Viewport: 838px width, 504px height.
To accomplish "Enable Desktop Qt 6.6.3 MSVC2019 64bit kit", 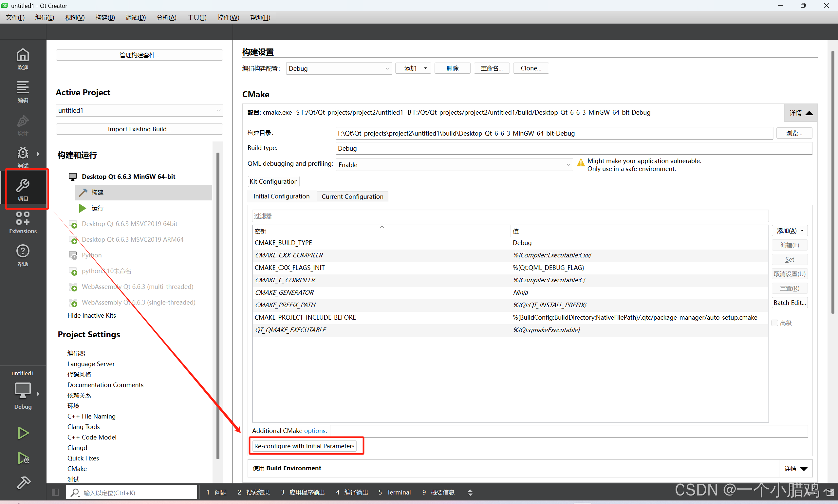I will (x=129, y=224).
